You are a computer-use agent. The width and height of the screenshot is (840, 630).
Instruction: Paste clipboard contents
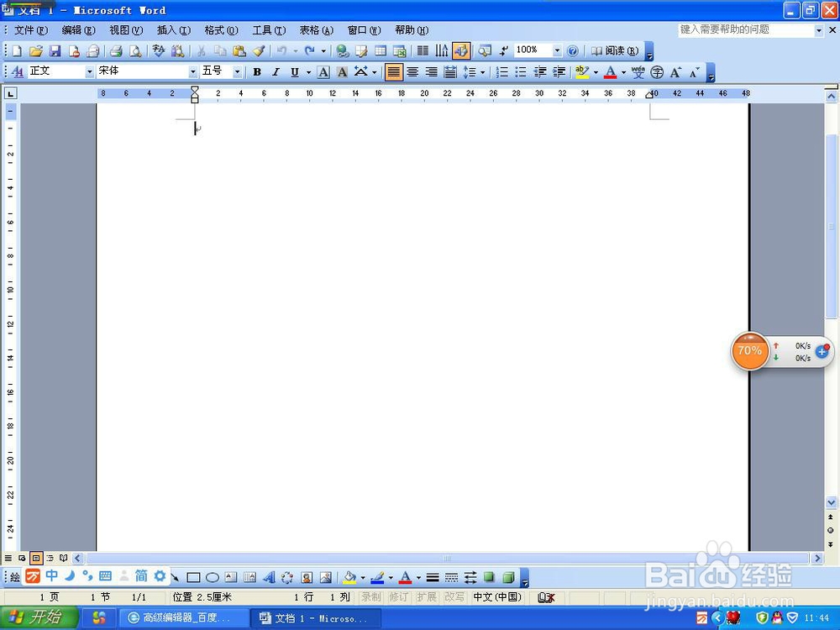coord(239,51)
